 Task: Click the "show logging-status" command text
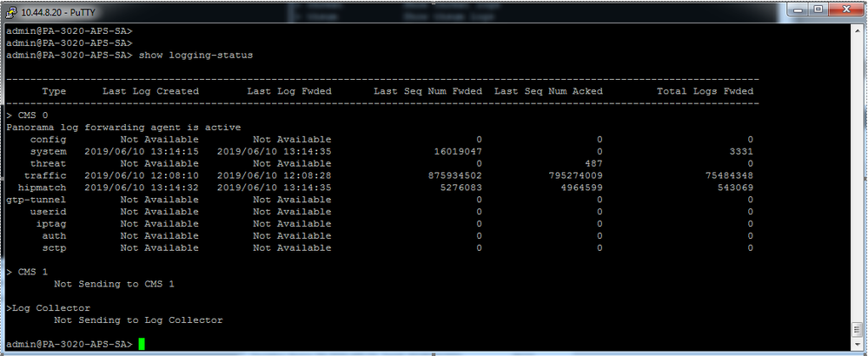[195, 56]
